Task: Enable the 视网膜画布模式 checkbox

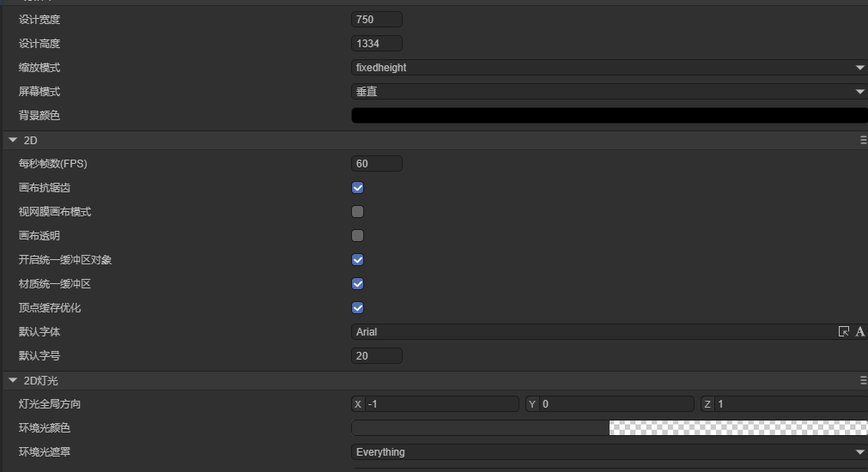Action: click(358, 212)
